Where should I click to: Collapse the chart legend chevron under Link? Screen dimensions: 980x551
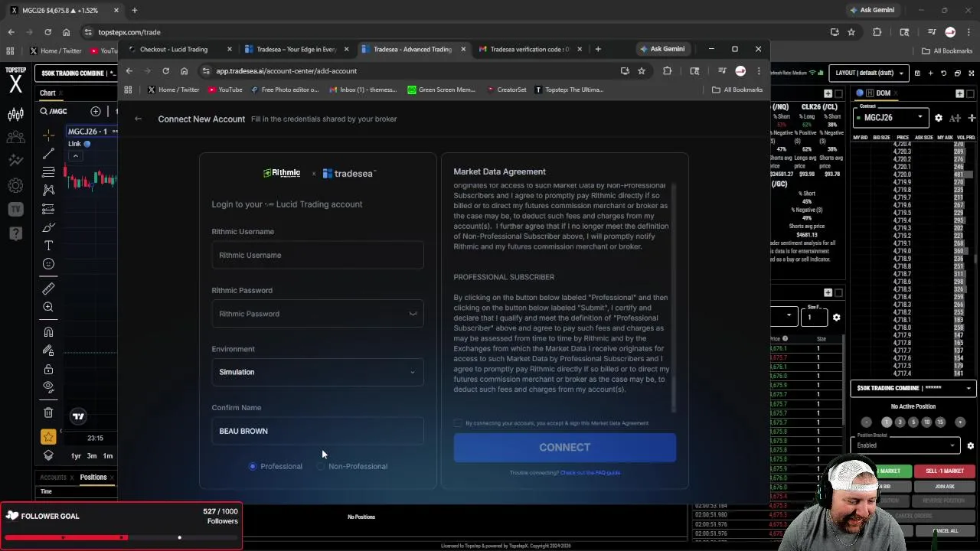tap(75, 156)
